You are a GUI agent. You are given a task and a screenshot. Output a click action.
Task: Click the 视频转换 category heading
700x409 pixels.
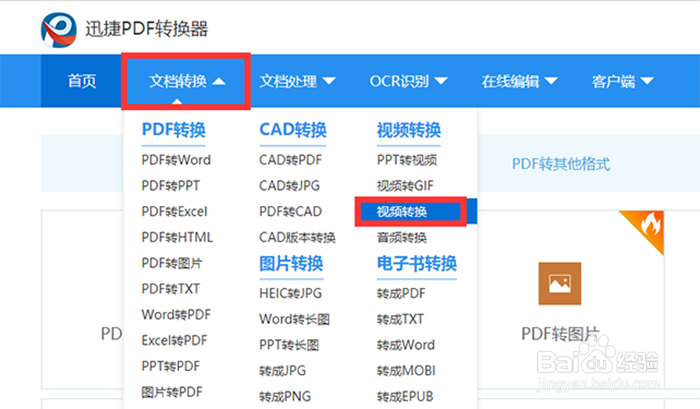point(409,130)
